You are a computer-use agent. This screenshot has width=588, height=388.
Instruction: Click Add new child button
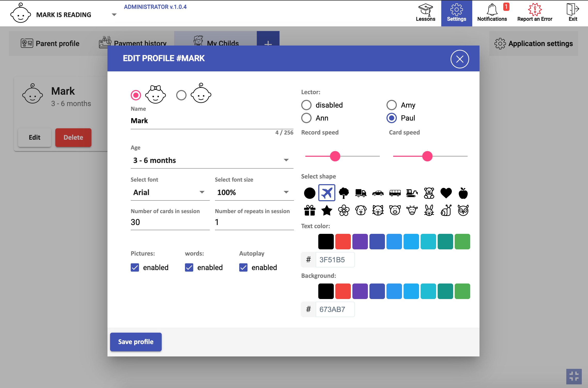point(268,42)
